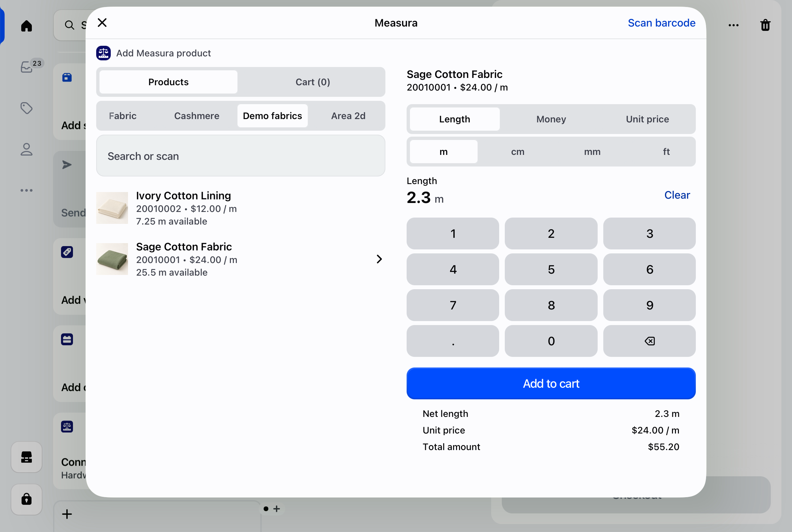This screenshot has width=792, height=532.
Task: Click the Home icon in sidebar
Action: click(27, 26)
